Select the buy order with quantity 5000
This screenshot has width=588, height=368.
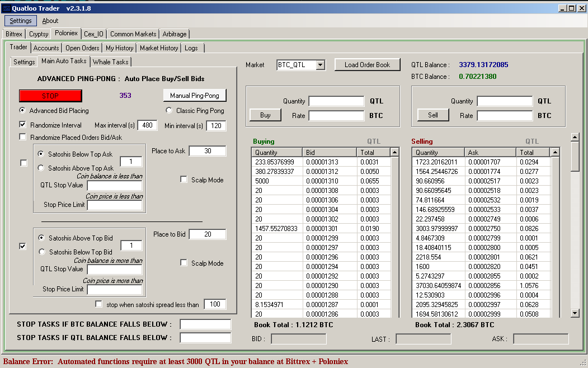(321, 181)
